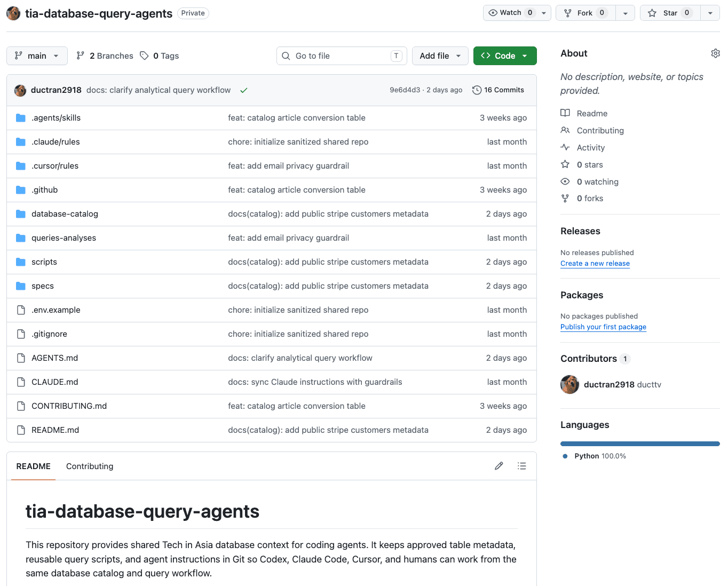Switch to the Contributing tab

pyautogui.click(x=90, y=466)
